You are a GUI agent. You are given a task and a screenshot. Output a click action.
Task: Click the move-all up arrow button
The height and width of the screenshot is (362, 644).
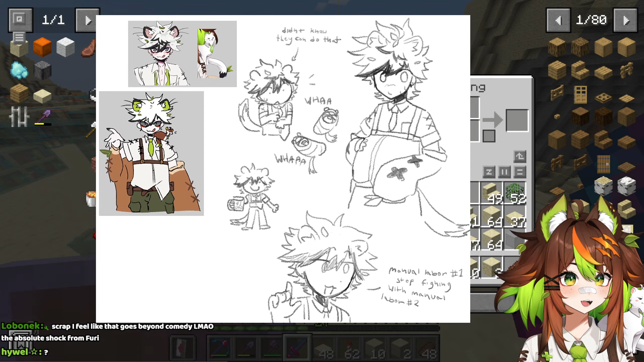520,156
